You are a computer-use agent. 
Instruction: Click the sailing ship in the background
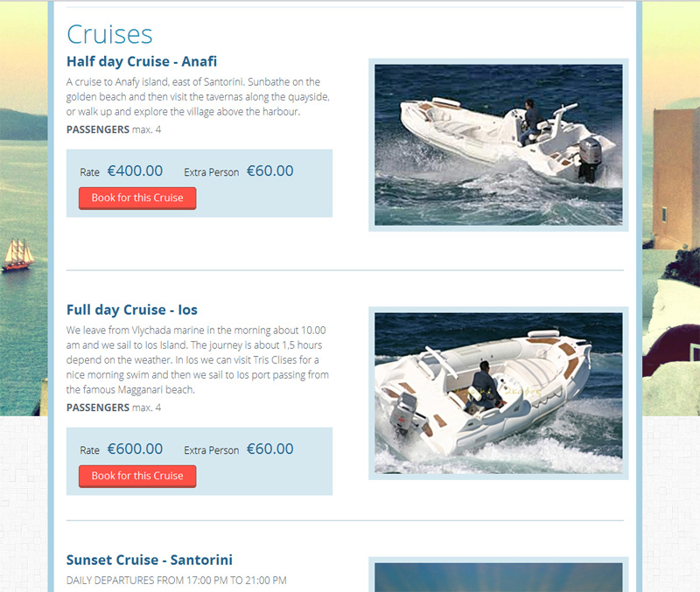tap(17, 254)
